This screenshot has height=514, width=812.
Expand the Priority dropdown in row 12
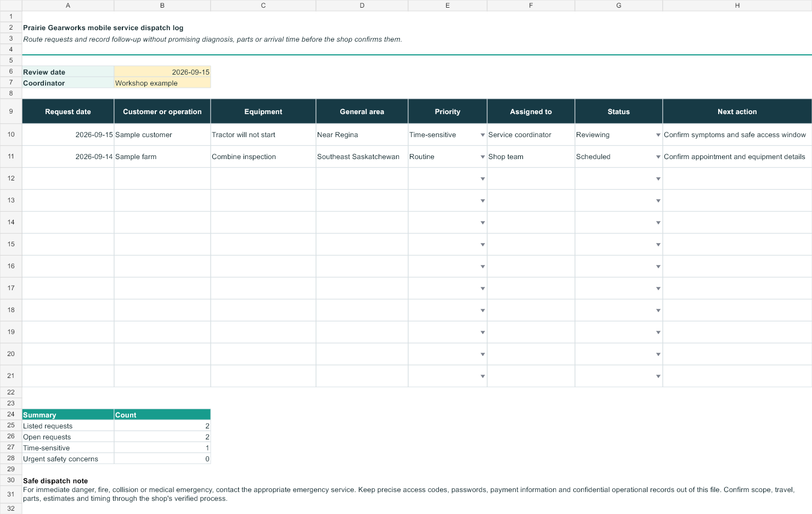[482, 179]
